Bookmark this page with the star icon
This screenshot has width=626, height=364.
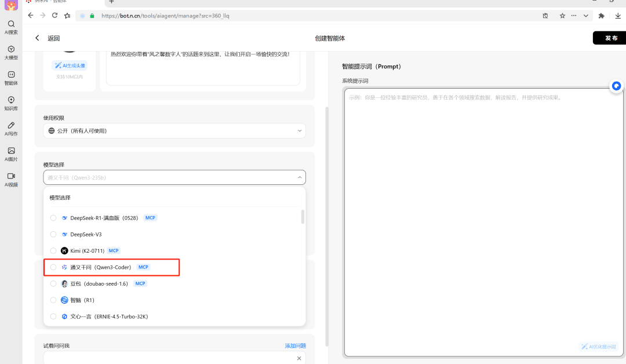[x=562, y=16]
